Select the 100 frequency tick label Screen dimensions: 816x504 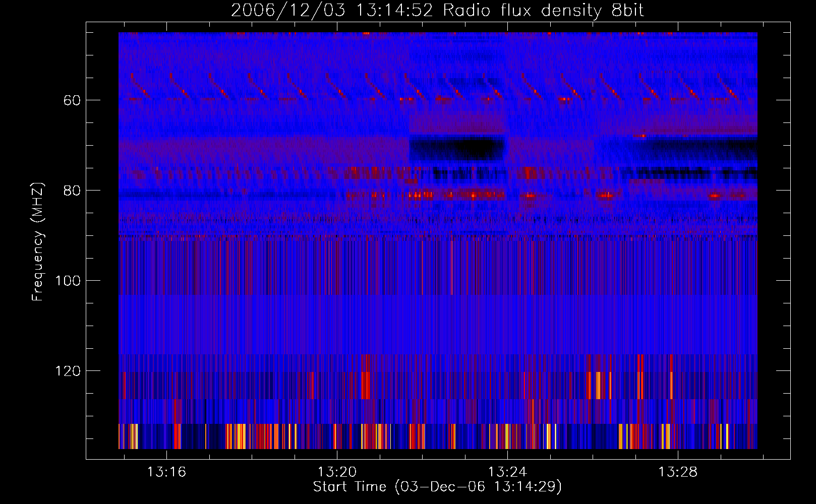[68, 281]
